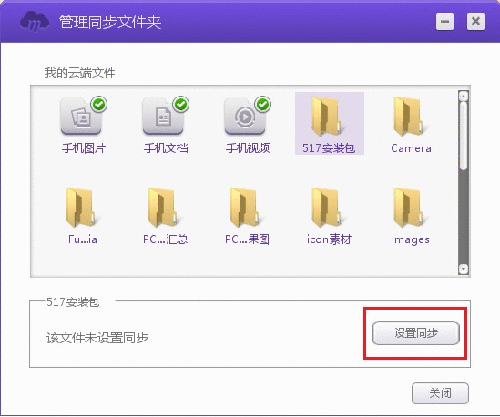Click the images label text
Screen dimensions: 500x417
[412, 240]
